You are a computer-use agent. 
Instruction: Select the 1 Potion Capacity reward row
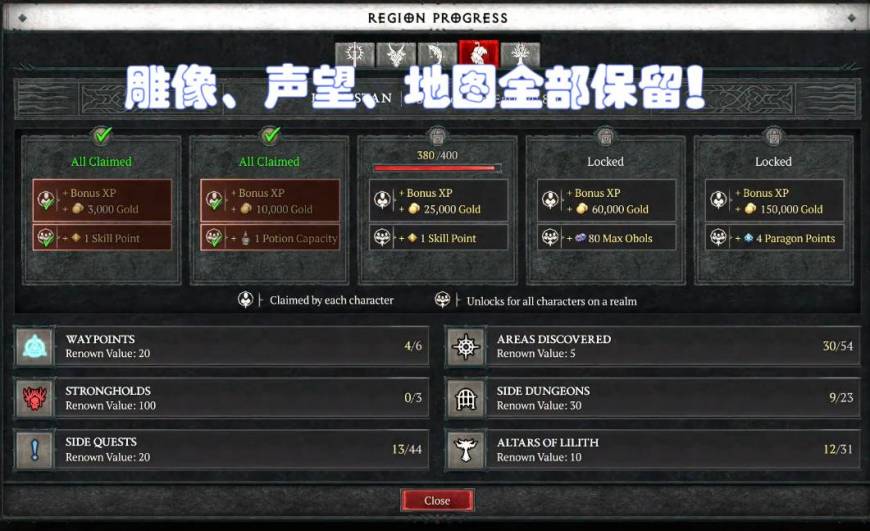point(270,238)
